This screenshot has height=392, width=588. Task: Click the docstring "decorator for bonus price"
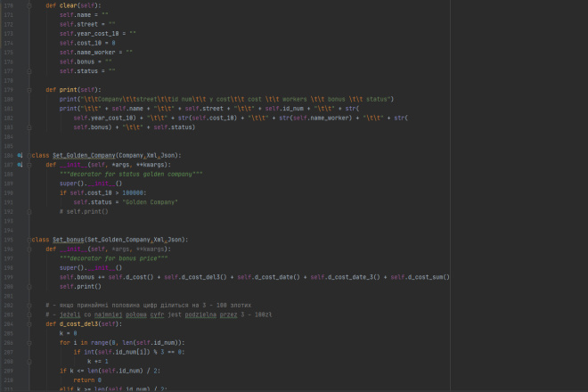[114, 258]
